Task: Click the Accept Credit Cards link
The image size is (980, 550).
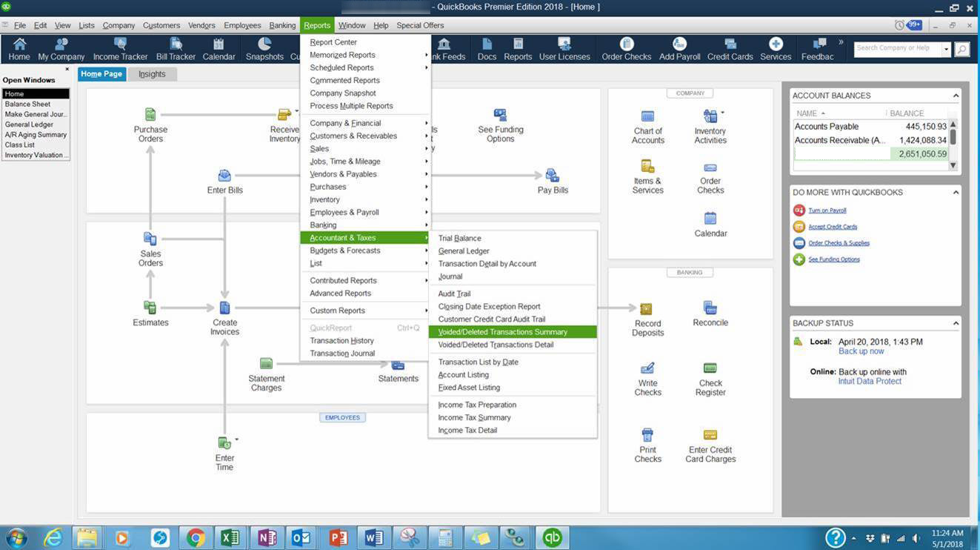Action: 833,227
